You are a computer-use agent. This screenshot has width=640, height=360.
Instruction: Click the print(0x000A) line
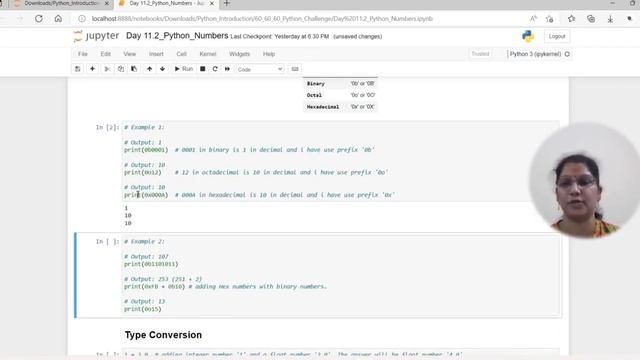146,195
